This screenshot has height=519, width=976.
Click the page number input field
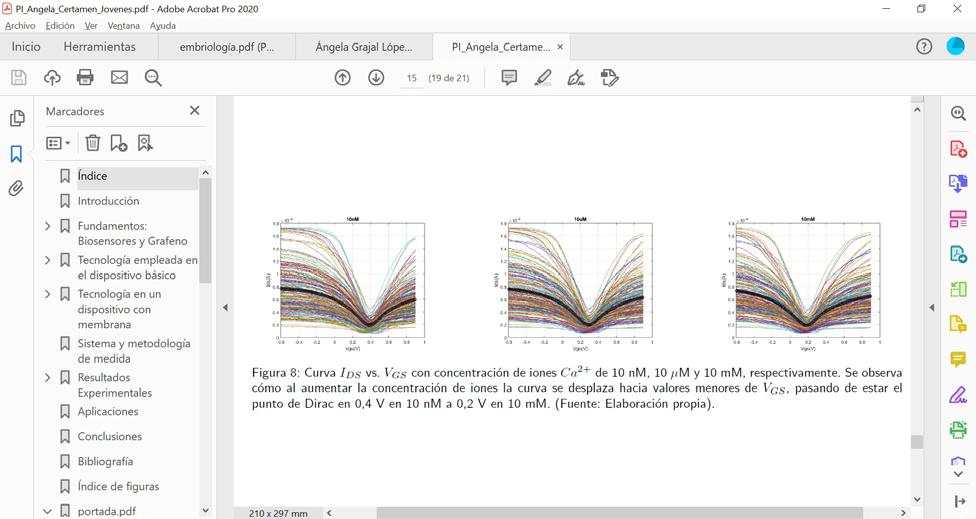tap(411, 78)
